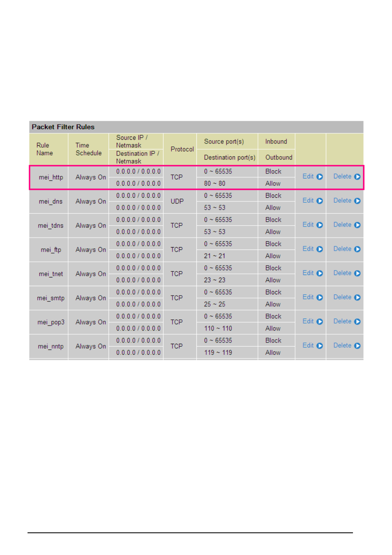Viewport: 392px width, 555px height.
Task: Click Delete link for the mei_tdns rule
Action: coord(342,225)
